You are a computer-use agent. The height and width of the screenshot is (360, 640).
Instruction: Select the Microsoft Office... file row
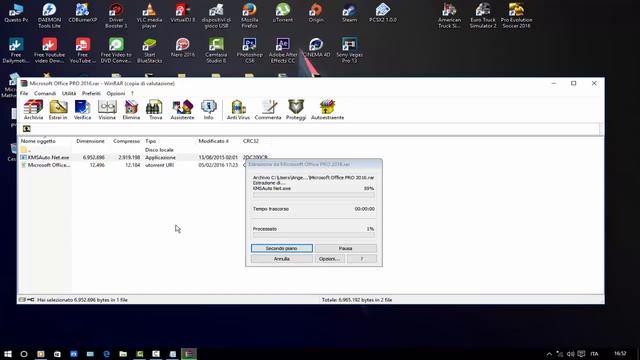point(144,165)
